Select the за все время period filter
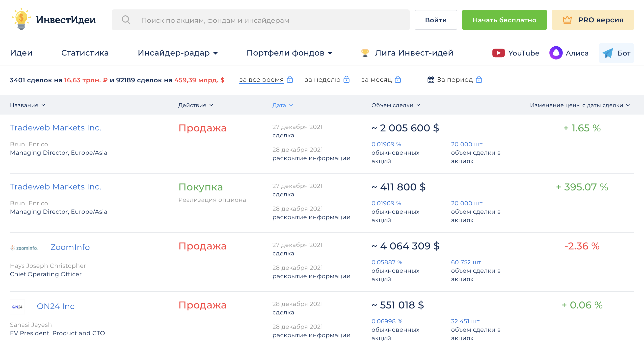Image resolution: width=644 pixels, height=364 pixels. tap(261, 80)
